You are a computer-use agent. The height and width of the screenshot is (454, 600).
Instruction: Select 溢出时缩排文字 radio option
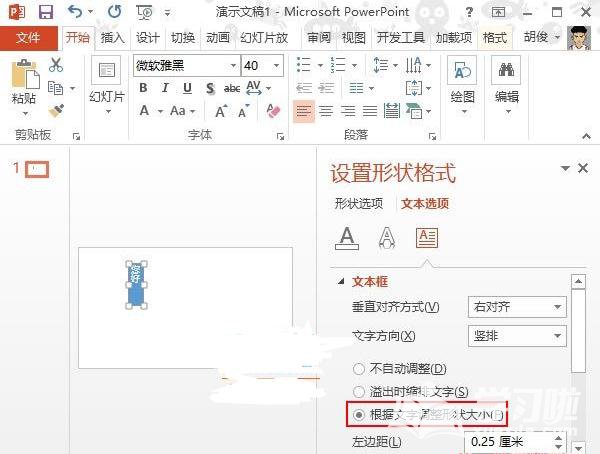(x=360, y=391)
